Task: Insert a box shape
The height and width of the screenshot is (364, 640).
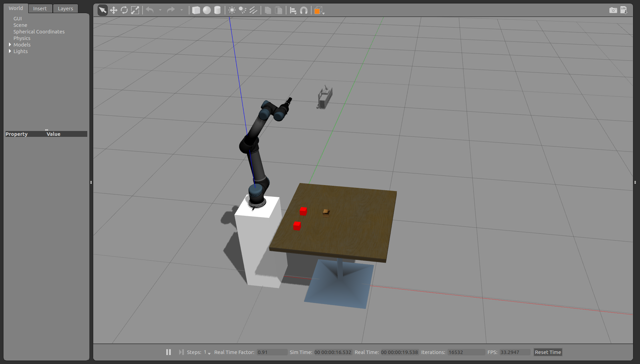Action: pos(196,10)
